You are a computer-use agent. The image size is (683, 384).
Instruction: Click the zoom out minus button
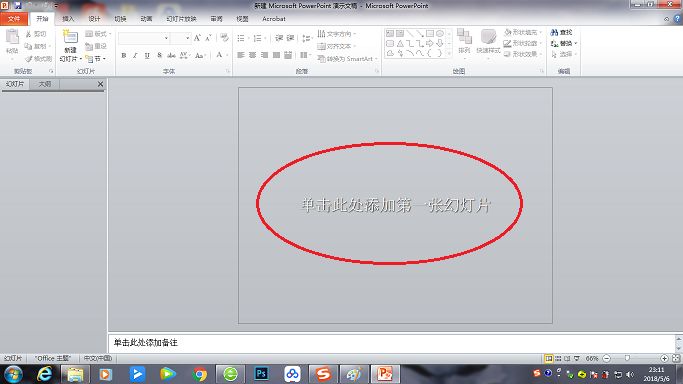606,358
